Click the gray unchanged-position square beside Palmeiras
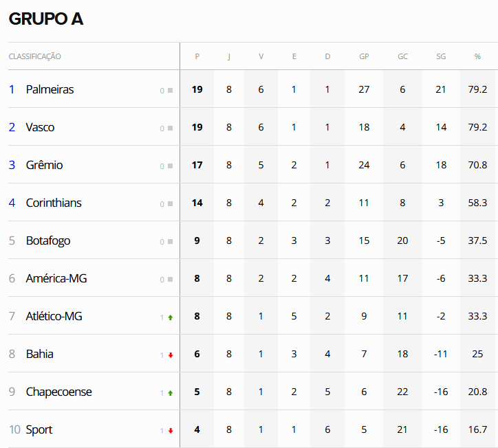Viewport: 498px width, 448px height. (x=170, y=90)
